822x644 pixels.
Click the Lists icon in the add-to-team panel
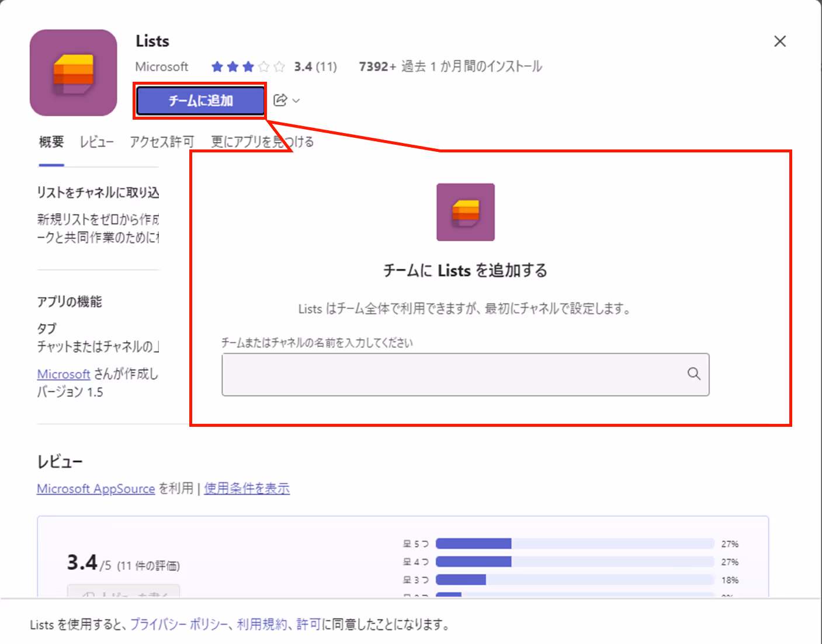click(x=466, y=212)
